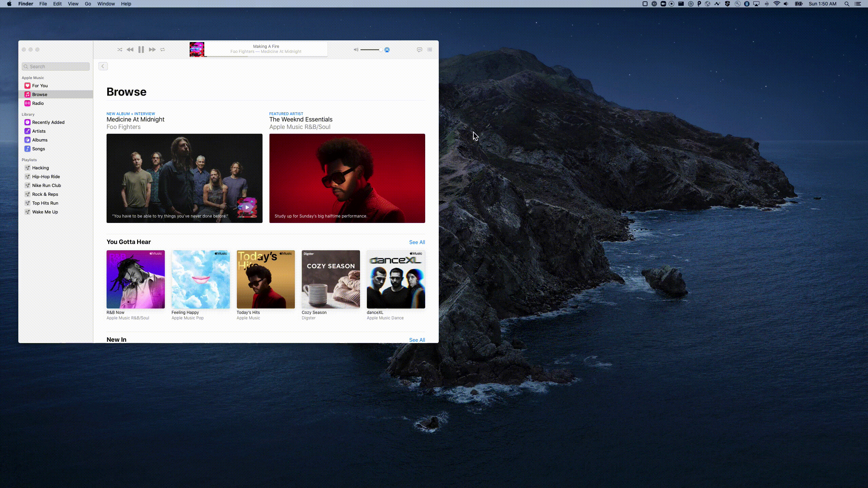Focus the Search field
This screenshot has width=868, height=488.
(x=56, y=67)
